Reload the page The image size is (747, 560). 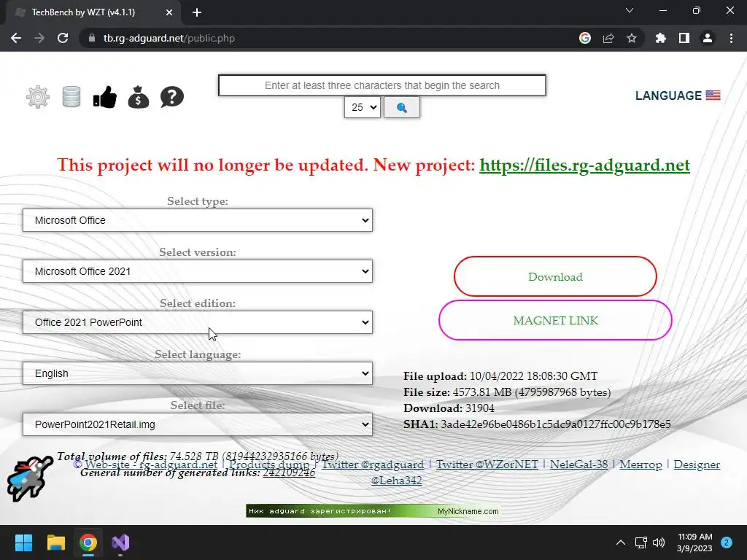63,38
